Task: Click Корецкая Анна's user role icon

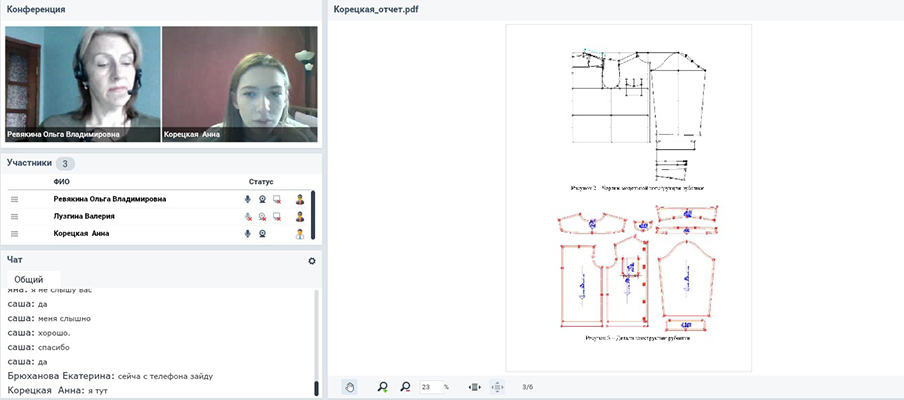Action: 299,234
